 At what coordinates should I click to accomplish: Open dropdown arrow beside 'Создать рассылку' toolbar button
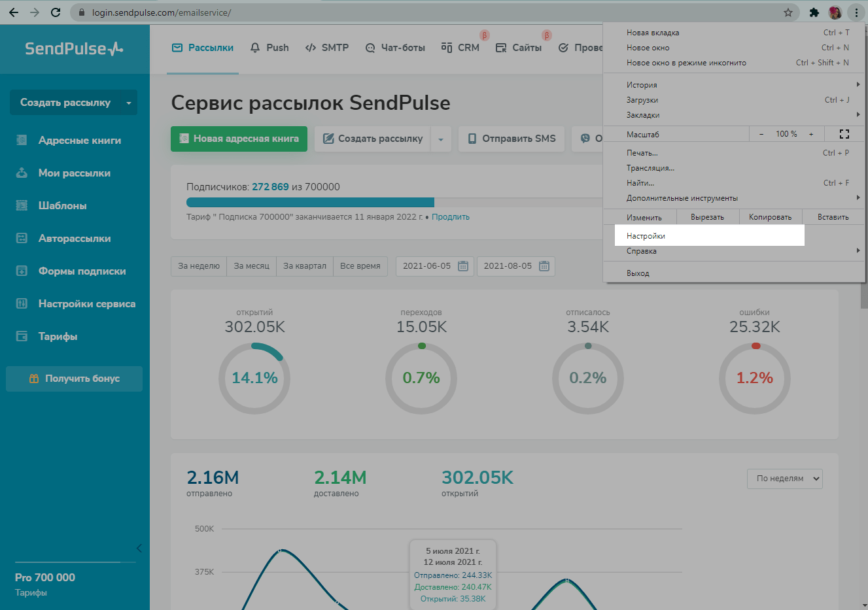coord(441,139)
